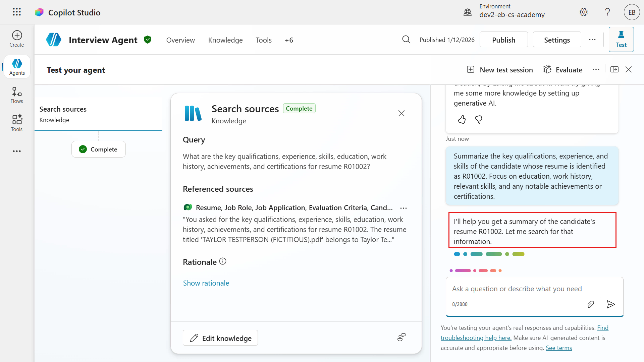Expand Show rationale link

tap(206, 283)
